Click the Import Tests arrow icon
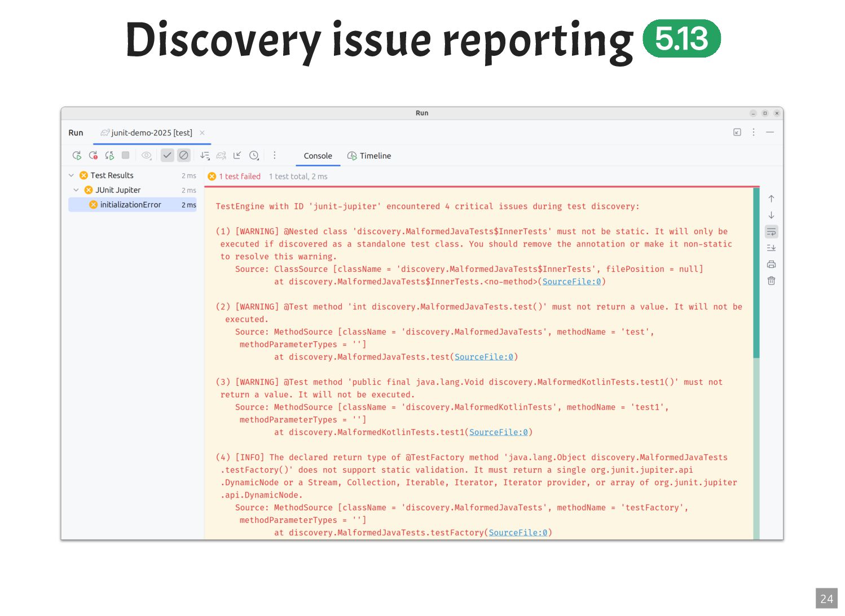 tap(237, 155)
